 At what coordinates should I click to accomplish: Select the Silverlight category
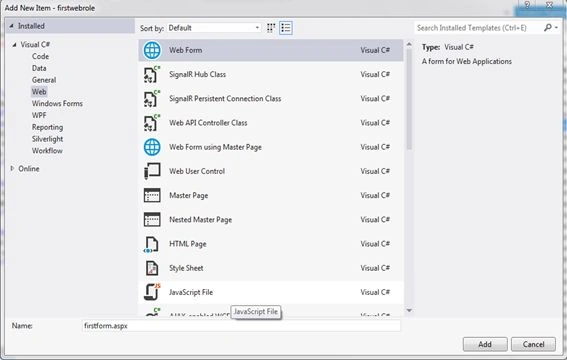(47, 139)
